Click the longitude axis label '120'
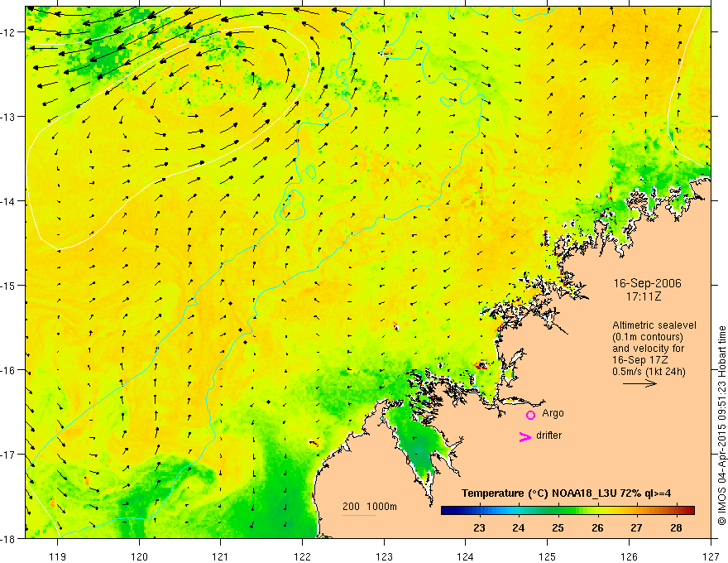The height and width of the screenshot is (563, 728). (139, 556)
